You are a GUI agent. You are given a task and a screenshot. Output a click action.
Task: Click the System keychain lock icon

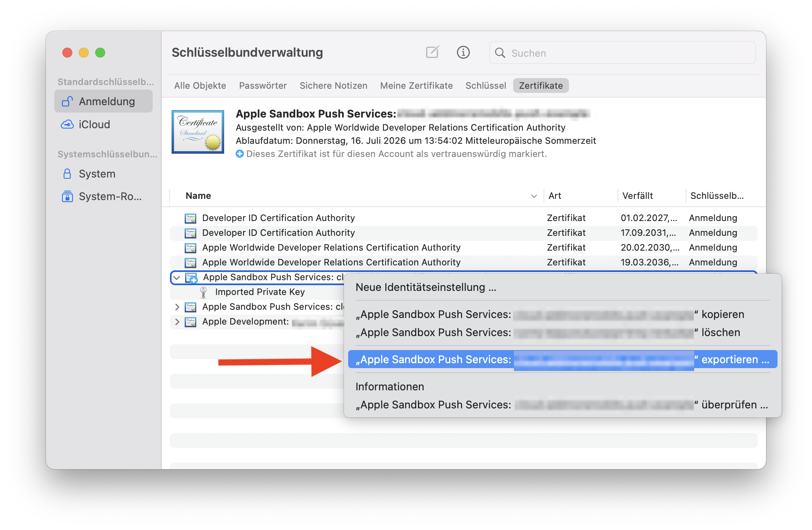tap(67, 173)
